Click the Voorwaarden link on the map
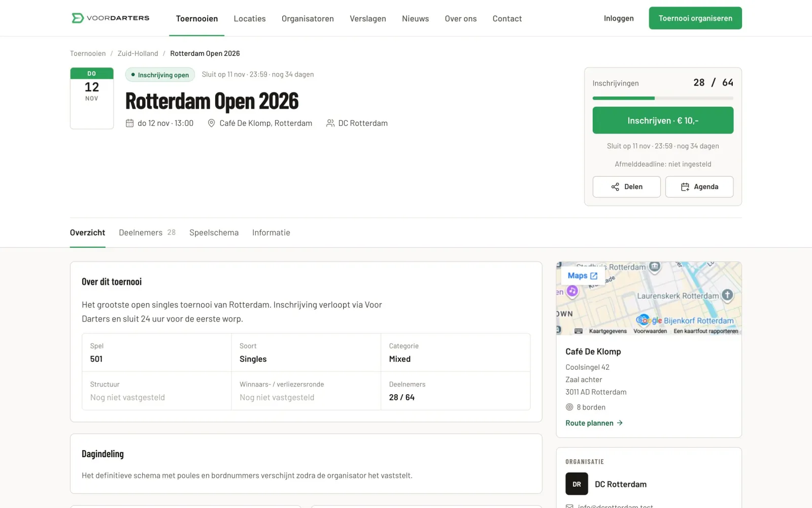Screen dimensions: 812x508 point(650,331)
